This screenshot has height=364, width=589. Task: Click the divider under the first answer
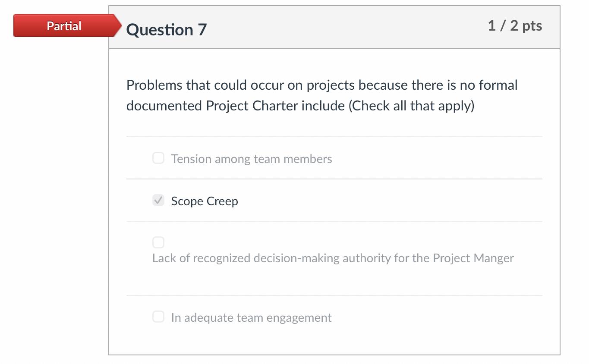click(x=334, y=178)
